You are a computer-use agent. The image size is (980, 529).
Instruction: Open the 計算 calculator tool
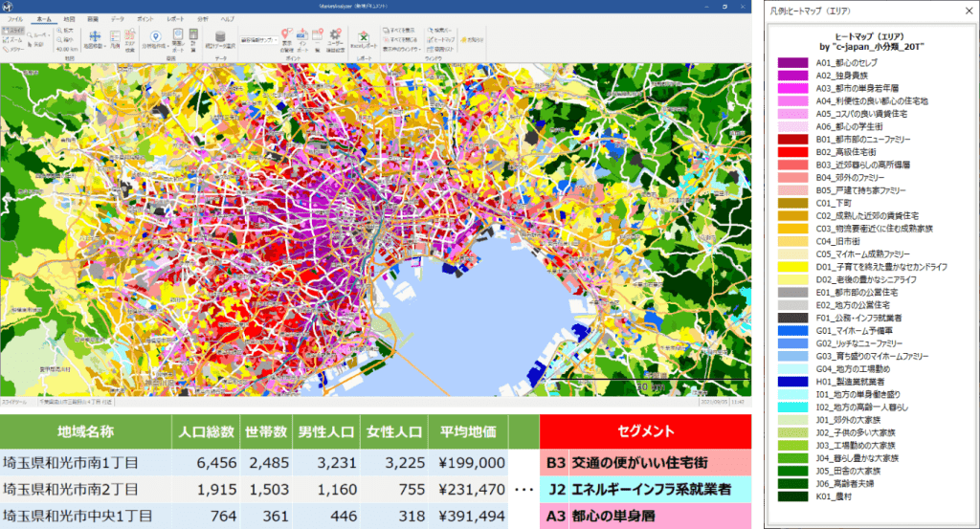coord(193,40)
